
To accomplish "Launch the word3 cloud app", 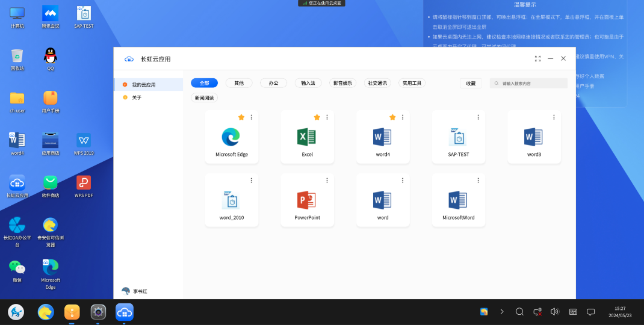I will click(534, 137).
